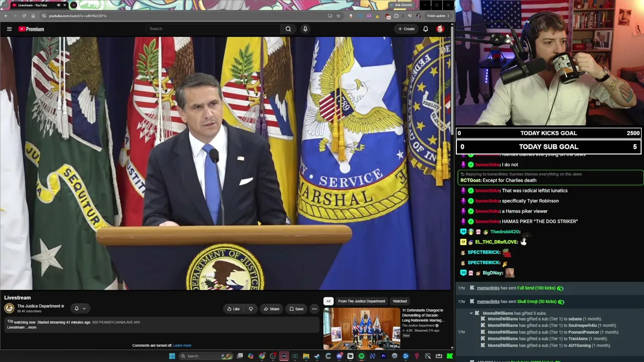
Task: Open the 11 Defendants Charged video title
Action: click(x=423, y=315)
